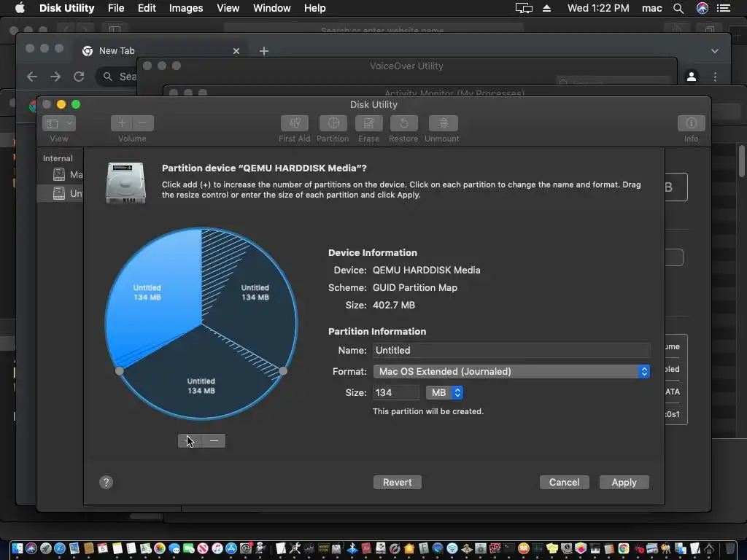Click the Apply button
747x560 pixels.
click(x=624, y=483)
